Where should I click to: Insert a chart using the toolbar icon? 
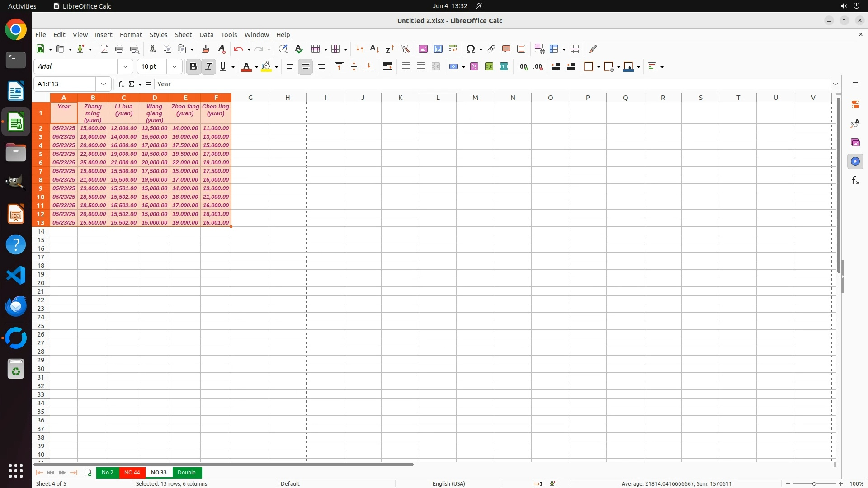438,49
